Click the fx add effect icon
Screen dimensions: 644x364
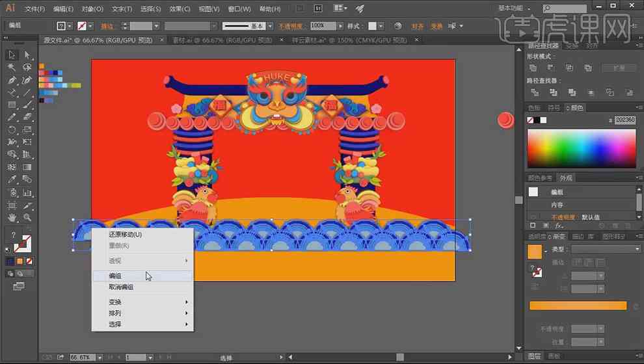click(x=559, y=226)
